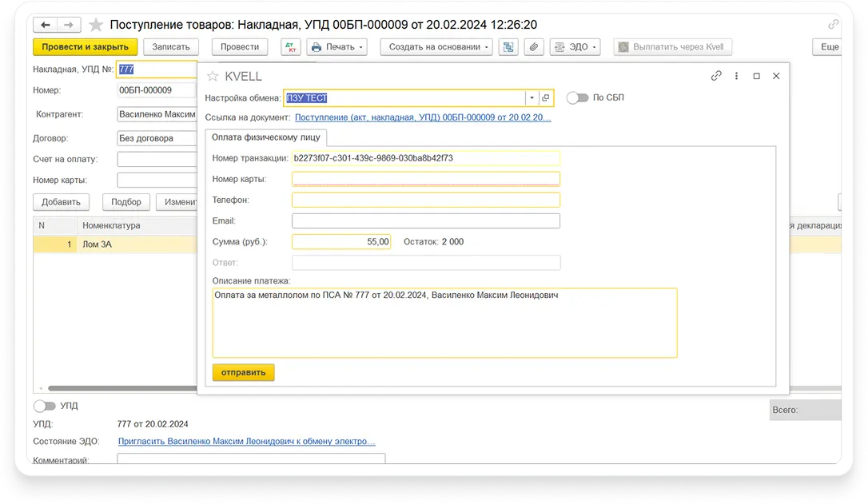Open the ЭДО menu

[575, 47]
